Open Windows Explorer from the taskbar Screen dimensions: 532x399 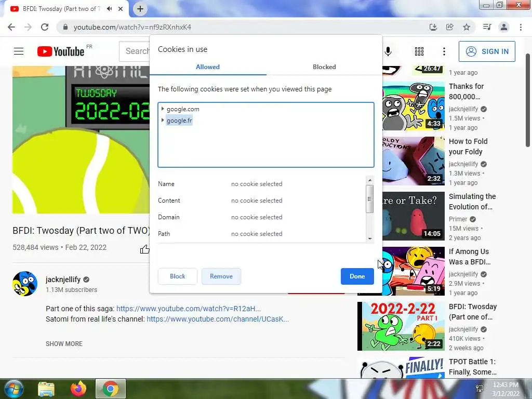coord(46,389)
